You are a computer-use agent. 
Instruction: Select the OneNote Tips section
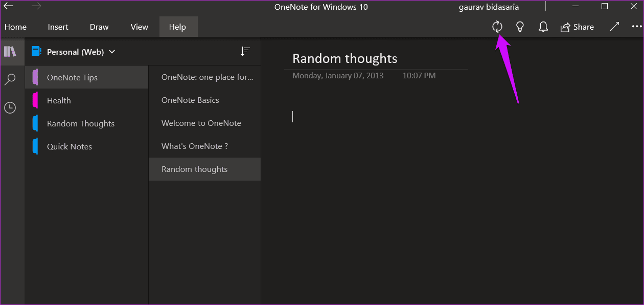(86, 77)
